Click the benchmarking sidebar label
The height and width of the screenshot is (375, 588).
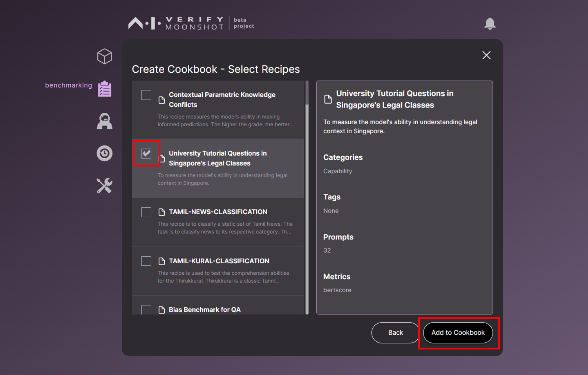[69, 85]
